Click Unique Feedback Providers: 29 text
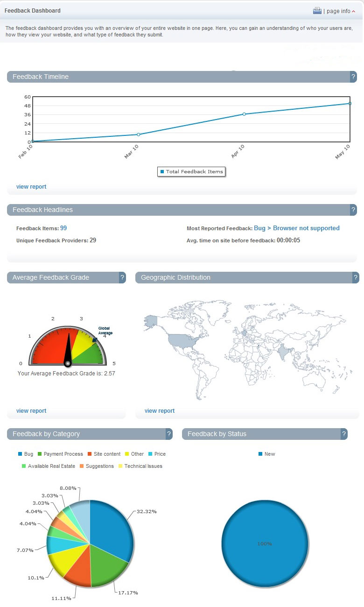 click(56, 240)
